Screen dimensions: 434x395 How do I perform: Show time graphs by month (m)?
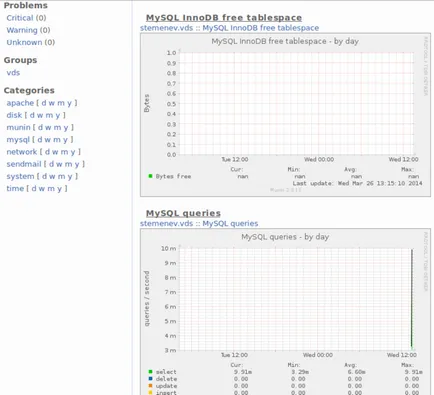51,189
